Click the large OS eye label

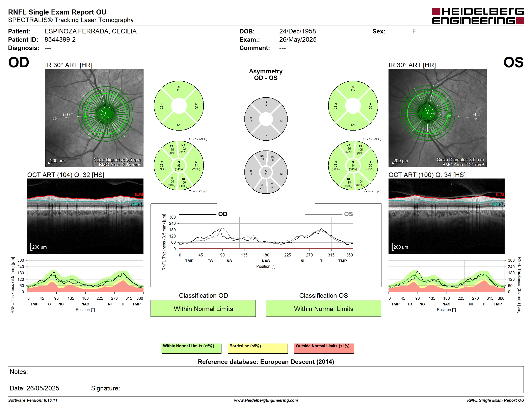click(x=513, y=62)
